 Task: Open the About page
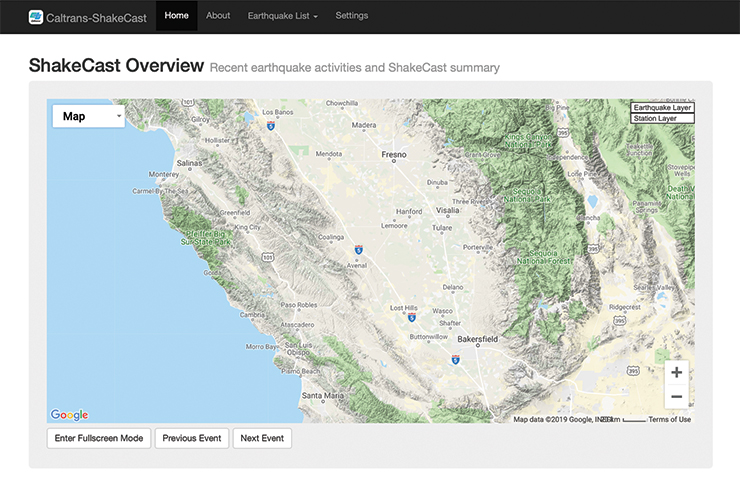tap(218, 16)
